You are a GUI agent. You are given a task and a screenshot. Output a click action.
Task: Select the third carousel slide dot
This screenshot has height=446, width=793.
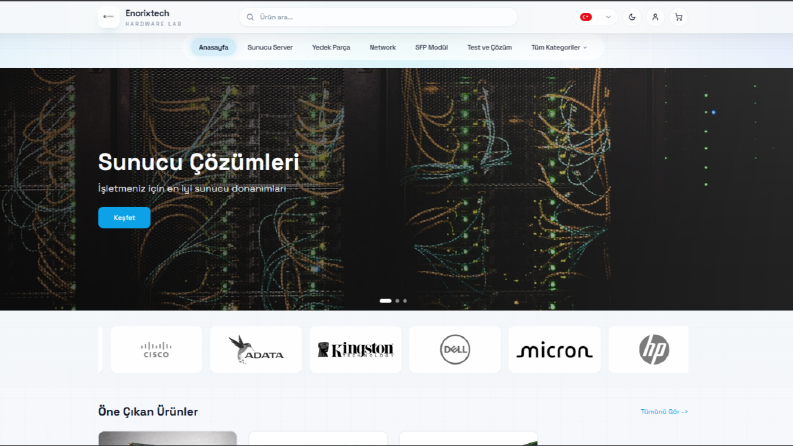tap(405, 301)
